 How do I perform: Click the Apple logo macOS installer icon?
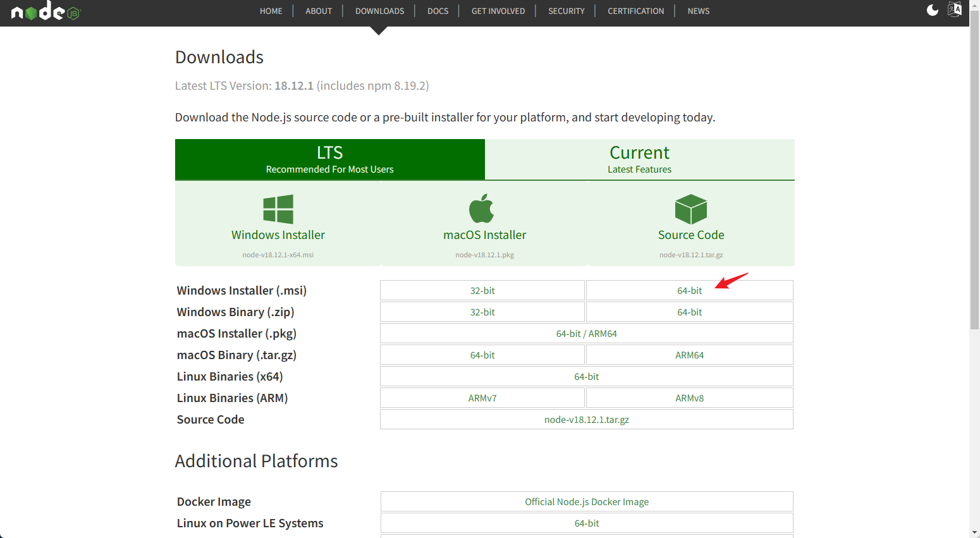tap(482, 209)
